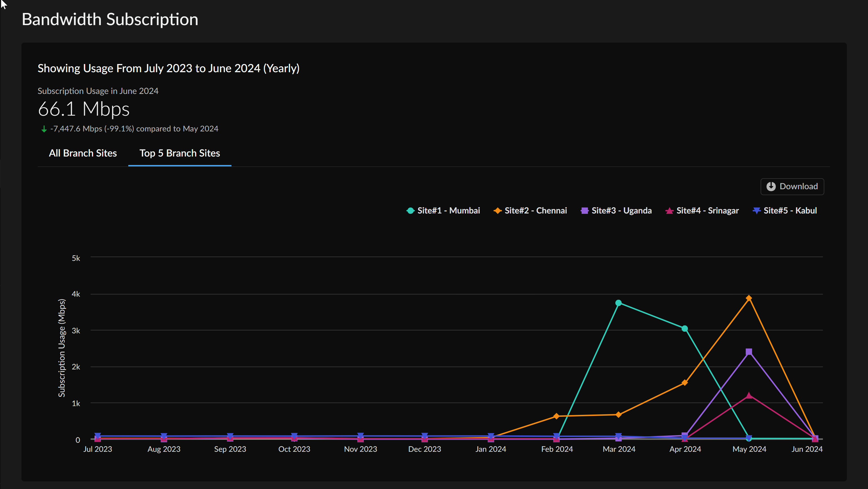Viewport: 868px width, 489px height.
Task: Click Chennai's May 2024 peak data point
Action: (749, 298)
